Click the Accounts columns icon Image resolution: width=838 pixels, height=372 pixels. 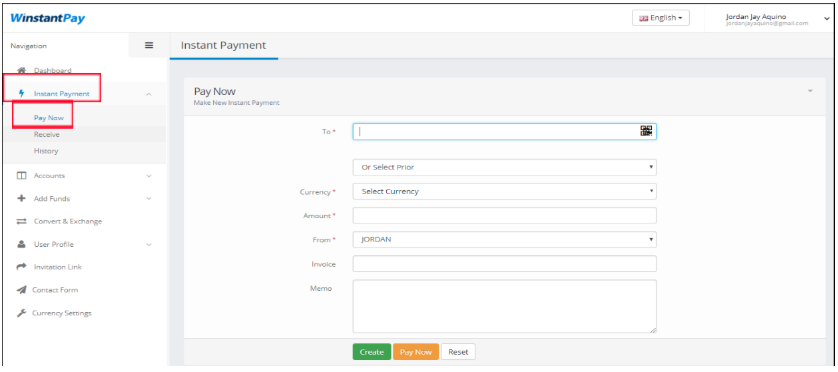21,176
